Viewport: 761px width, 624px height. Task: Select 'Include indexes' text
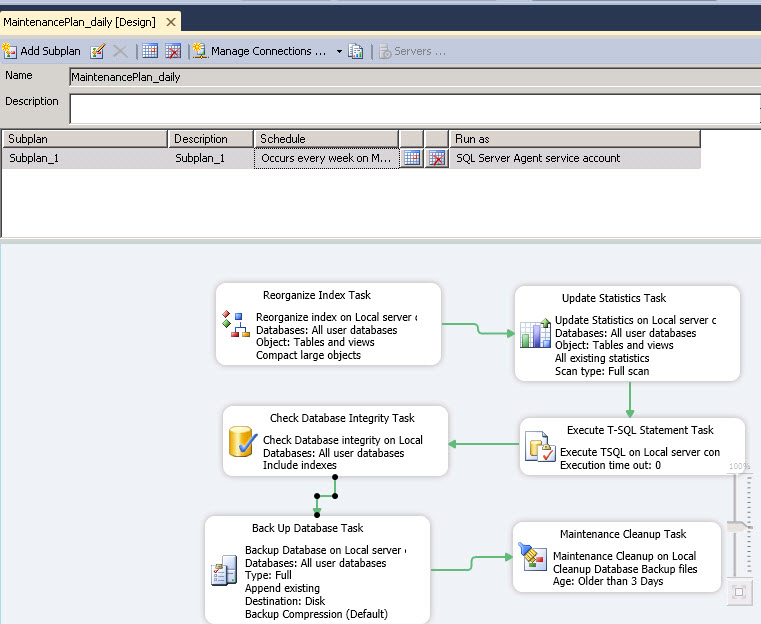299,465
